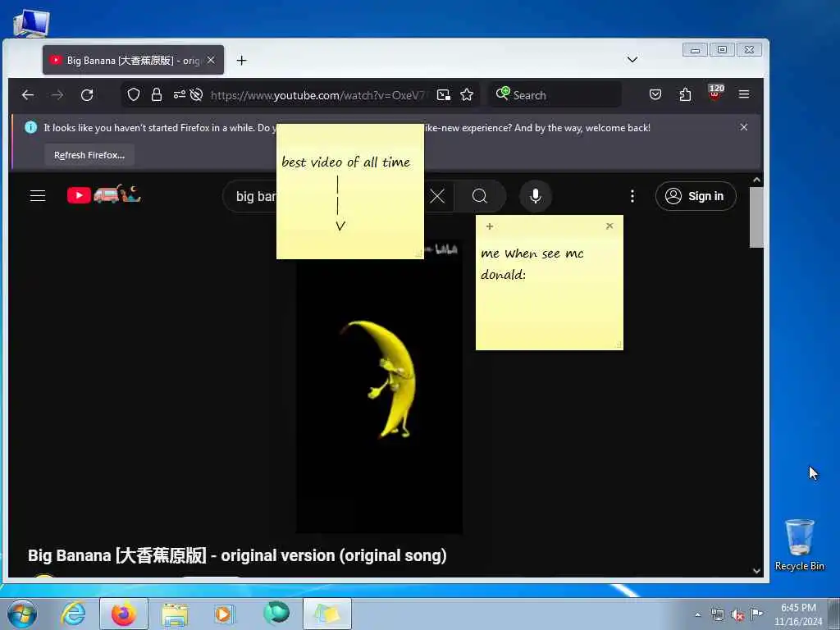
Task: Show site security via the padlock icon
Action: (x=157, y=95)
